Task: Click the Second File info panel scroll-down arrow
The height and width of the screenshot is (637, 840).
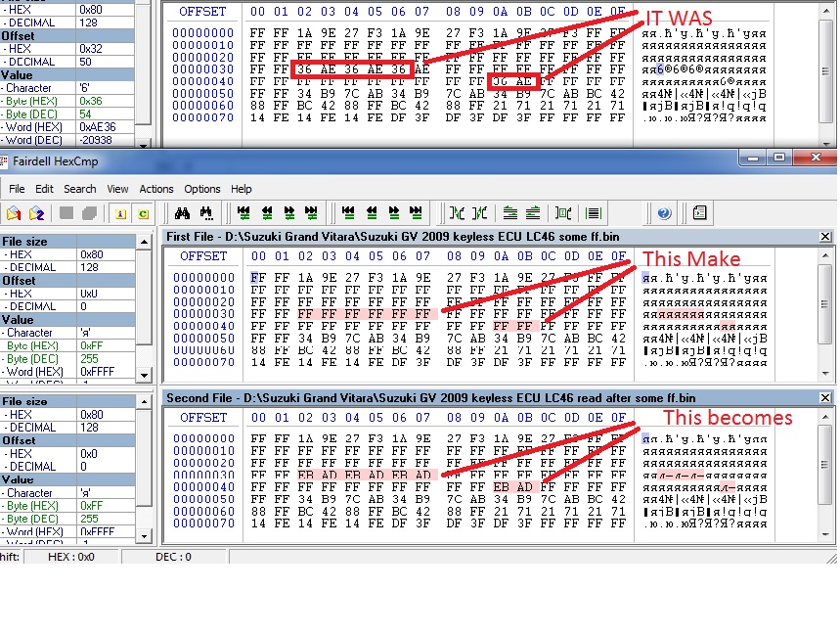Action: click(144, 535)
